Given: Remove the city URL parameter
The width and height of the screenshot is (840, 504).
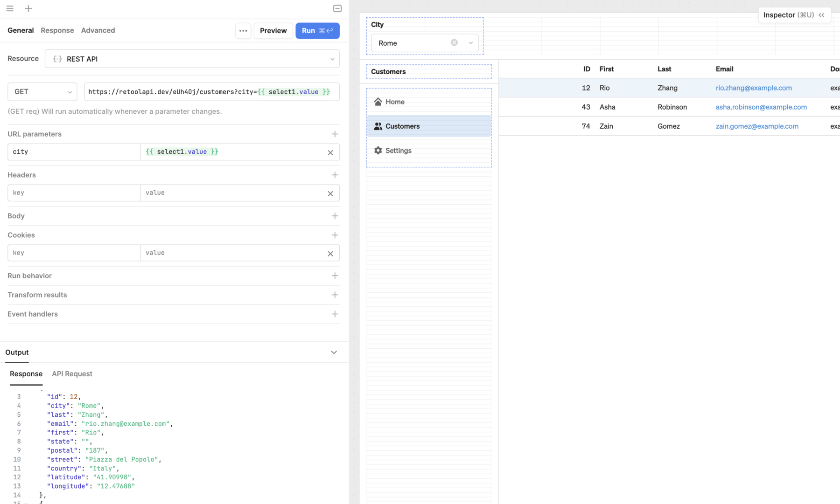Looking at the screenshot, I should (330, 152).
